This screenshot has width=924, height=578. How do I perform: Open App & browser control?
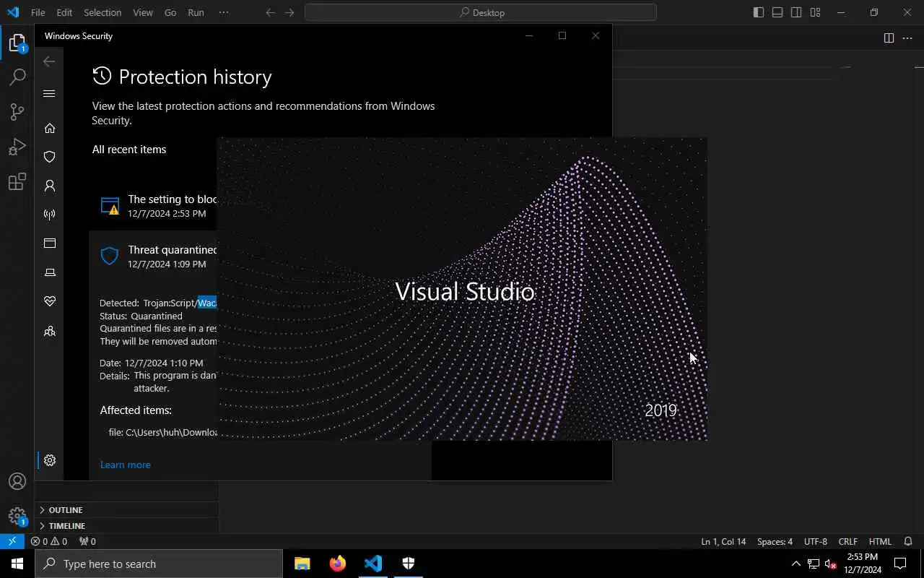pos(50,243)
